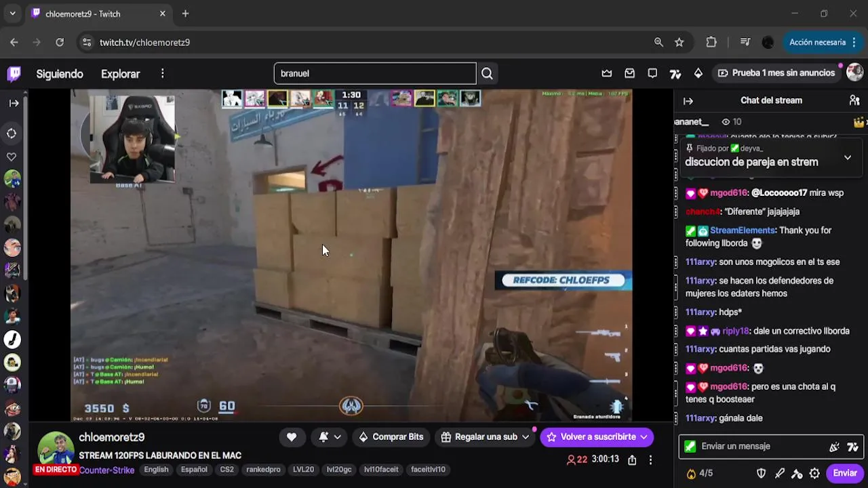Click StreamElements username in chat
This screenshot has height=488, width=868.
742,230
